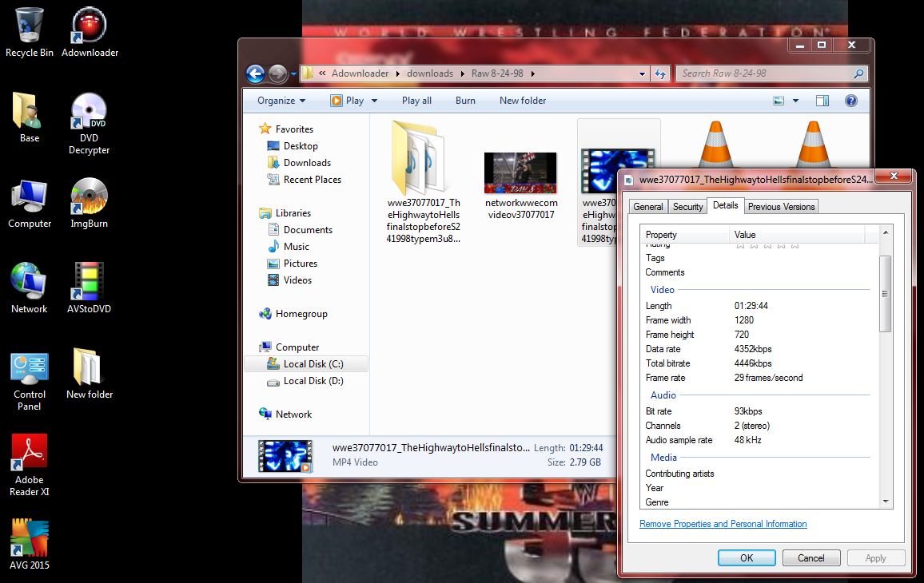Create a New folder from toolbar
Viewport: 924px width, 583px height.
pos(523,101)
